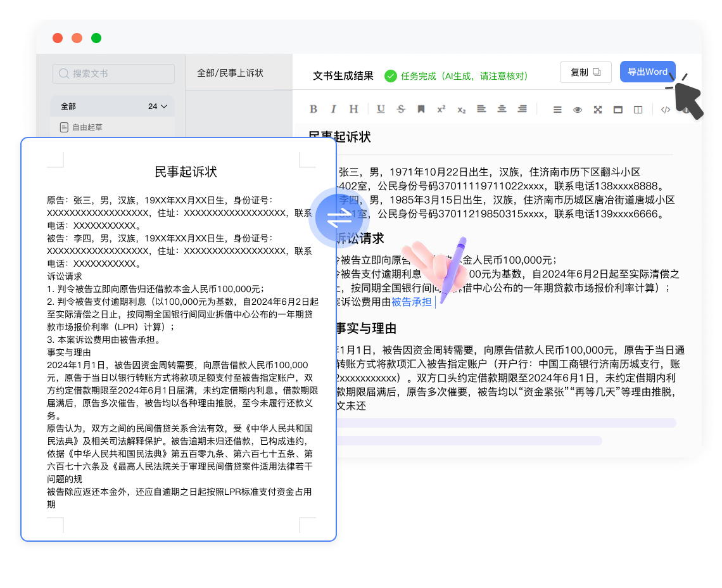Align text to the left

click(x=481, y=109)
